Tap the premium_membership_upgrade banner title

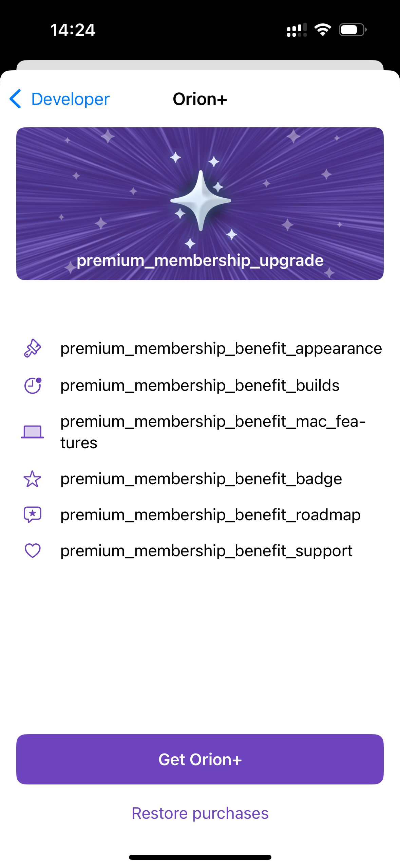[x=200, y=260]
